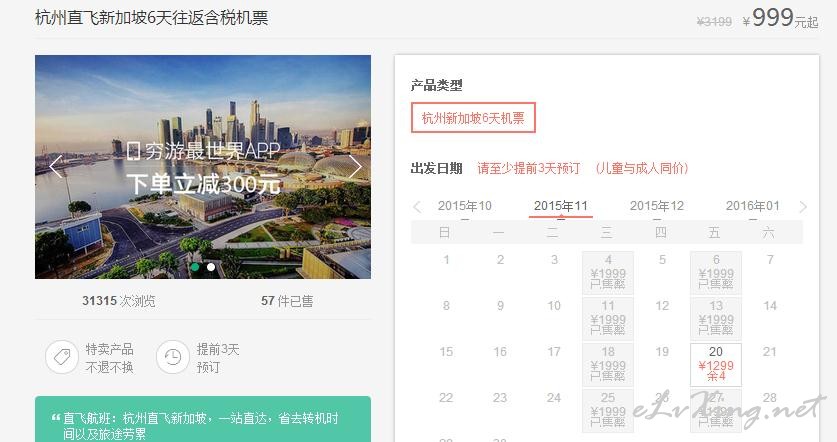Click calendar date 16
837x442 pixels.
pos(500,352)
